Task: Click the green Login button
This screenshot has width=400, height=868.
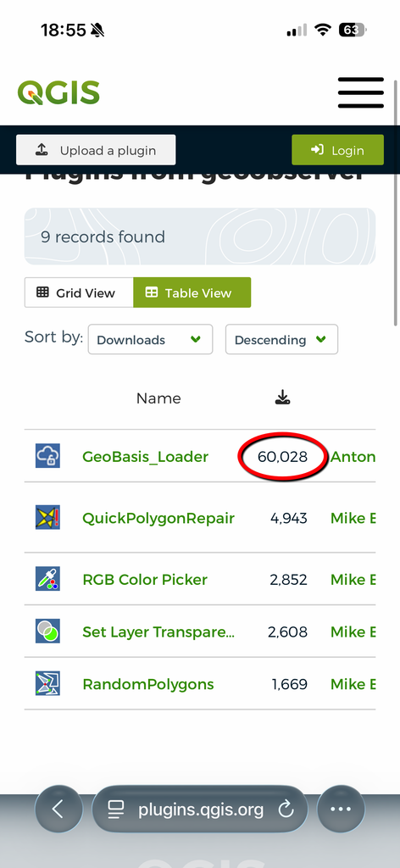Action: (x=337, y=150)
